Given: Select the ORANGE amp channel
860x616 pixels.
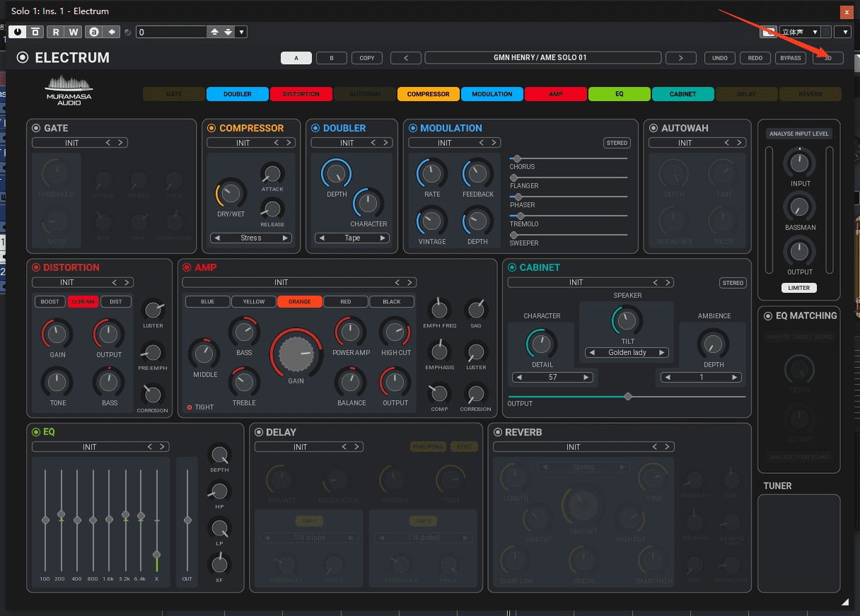Looking at the screenshot, I should click(300, 302).
